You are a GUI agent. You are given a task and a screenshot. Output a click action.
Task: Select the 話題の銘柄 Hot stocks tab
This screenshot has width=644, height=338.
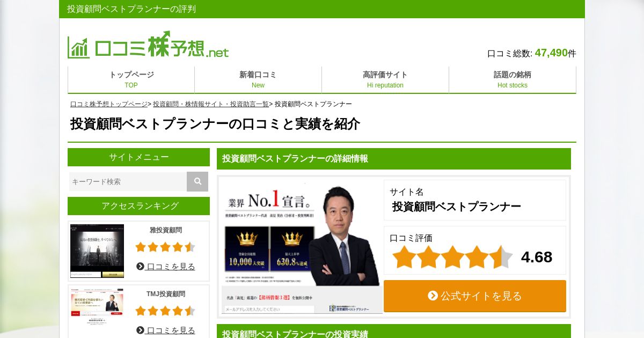(x=513, y=79)
